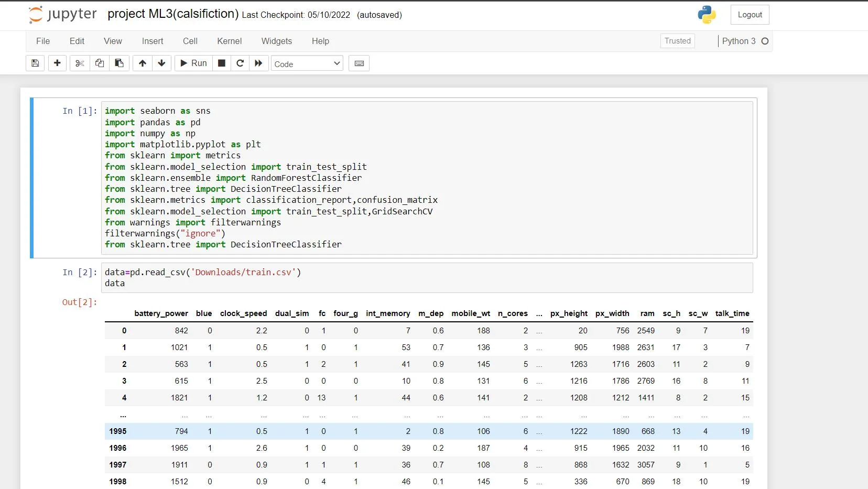
Task: Click the Jupyter logo
Action: 63,15
